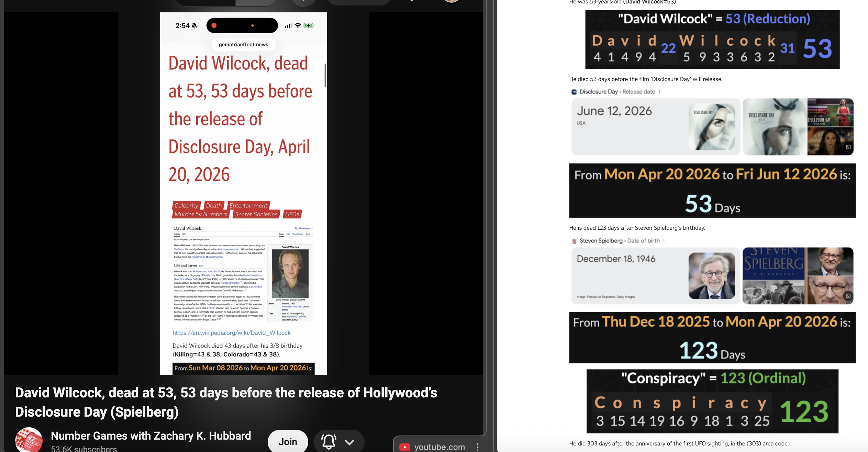
Task: Click the notification bell icon
Action: pos(329,441)
